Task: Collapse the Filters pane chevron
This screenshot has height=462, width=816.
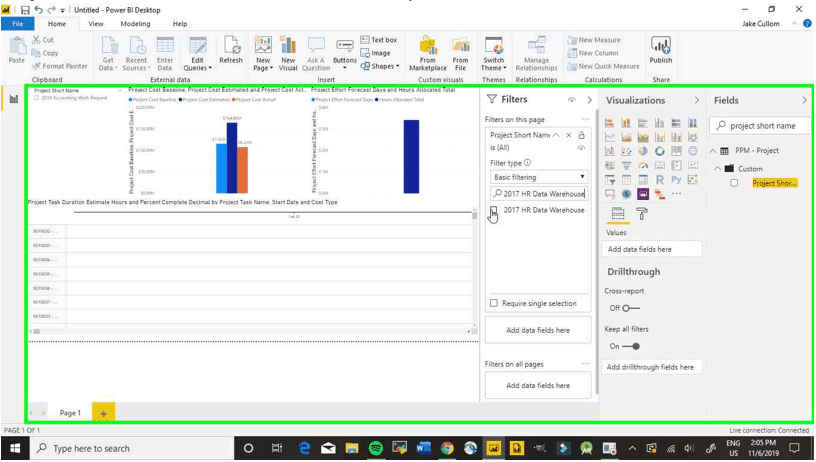Action: (x=589, y=100)
